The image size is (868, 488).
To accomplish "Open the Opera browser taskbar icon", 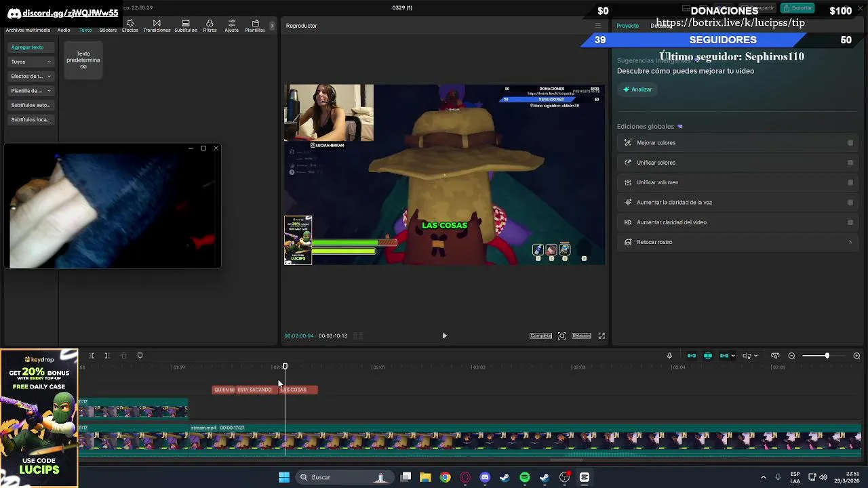I will pos(465,477).
